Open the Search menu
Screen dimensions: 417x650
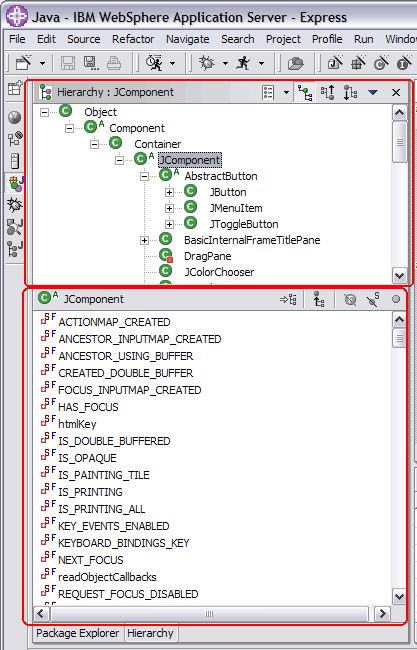tap(238, 39)
